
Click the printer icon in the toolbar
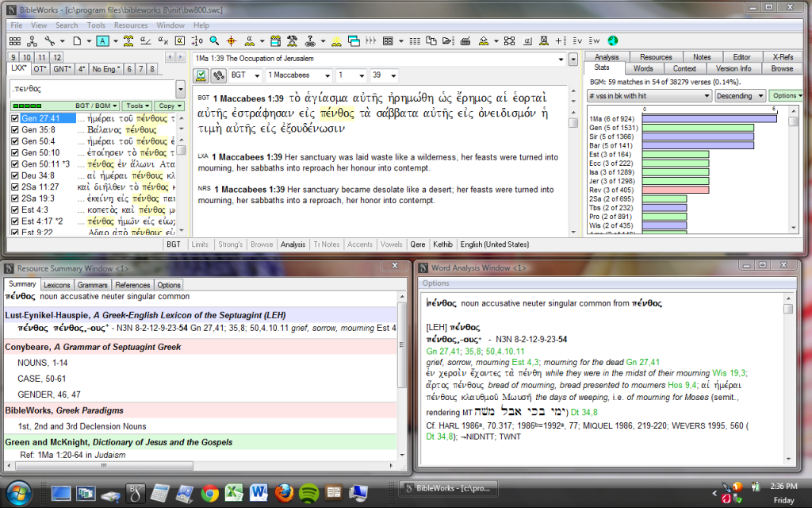pos(466,40)
